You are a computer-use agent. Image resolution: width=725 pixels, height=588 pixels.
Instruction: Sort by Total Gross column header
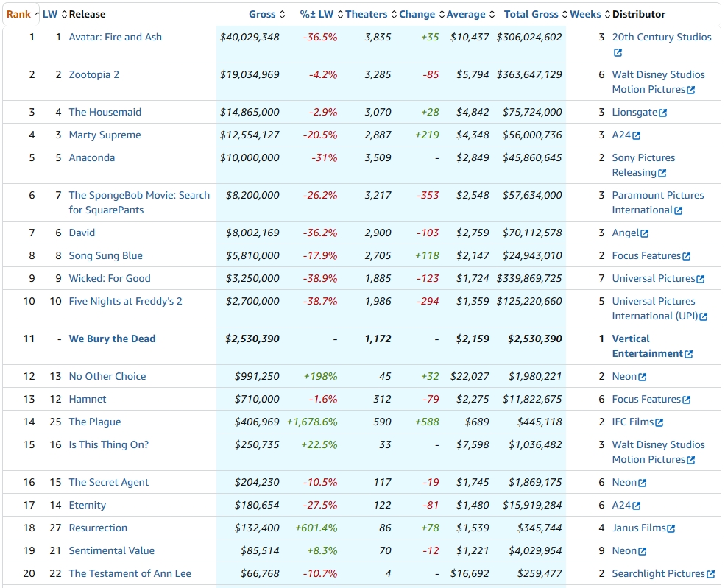point(531,14)
